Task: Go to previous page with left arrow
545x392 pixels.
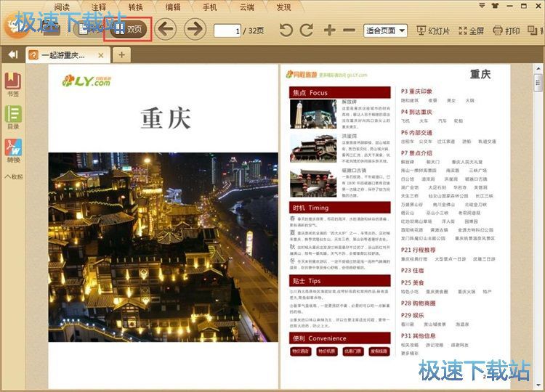Action: [166, 29]
